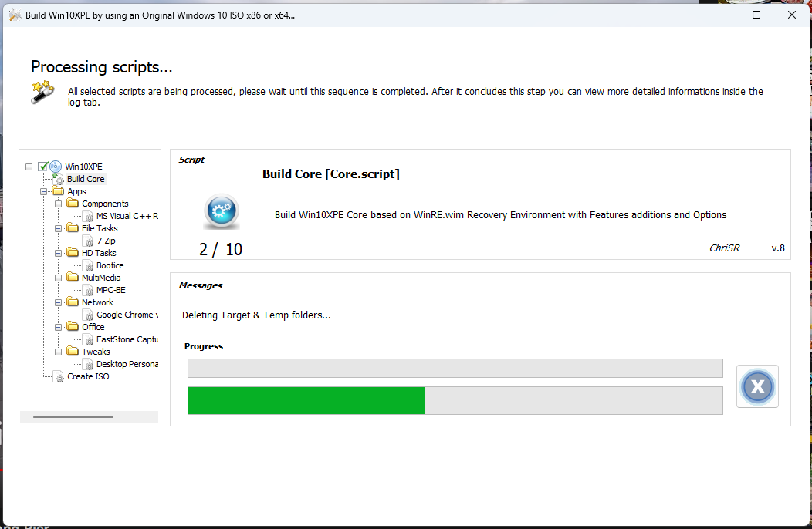Screen dimensions: 812x529
Task: Select MS Visual C++ R tree entry
Action: (127, 217)
